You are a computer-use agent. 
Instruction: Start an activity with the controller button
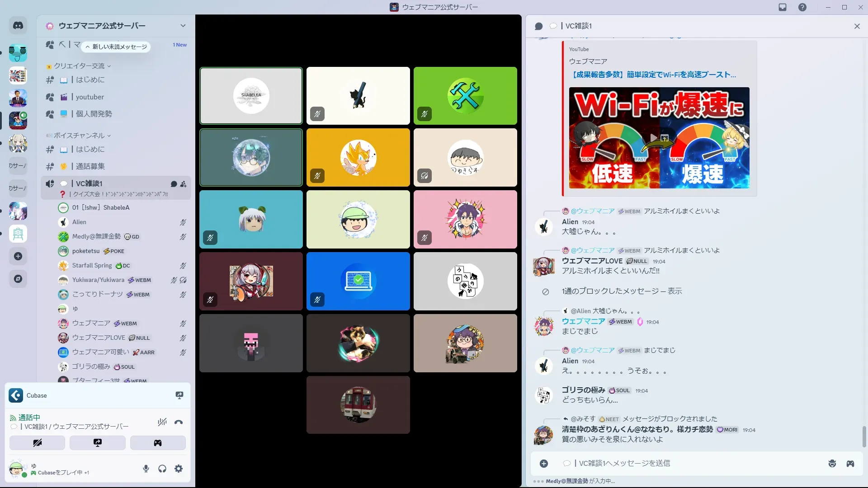tap(158, 443)
